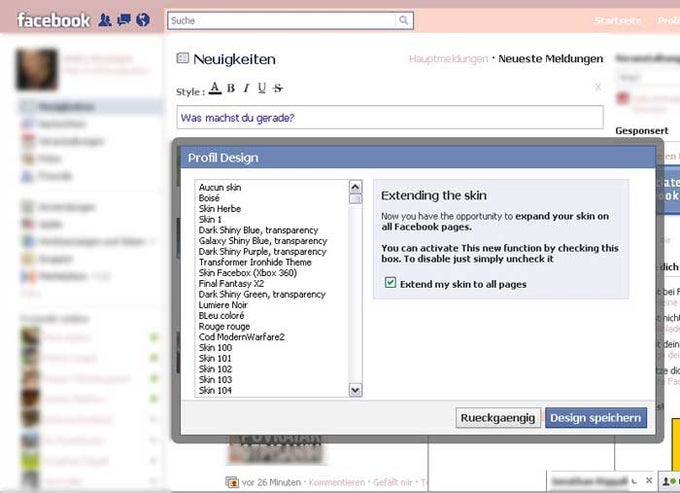This screenshot has height=493, width=680.
Task: Click the post icon next to 'vor 26 Minuten'
Action: 232,482
